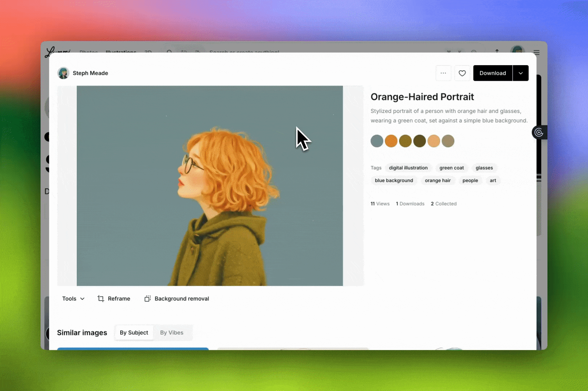The width and height of the screenshot is (588, 391).
Task: Select the blue-gray color swatch
Action: (377, 141)
